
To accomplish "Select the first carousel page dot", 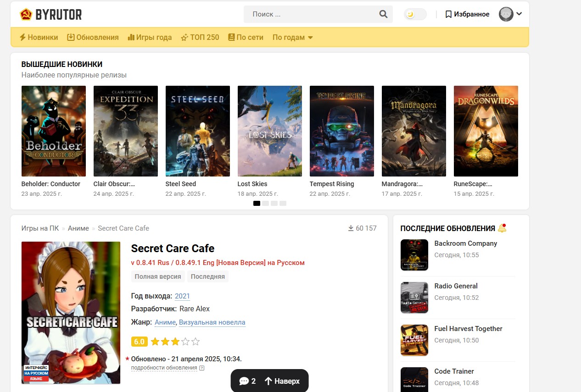I will click(x=257, y=203).
